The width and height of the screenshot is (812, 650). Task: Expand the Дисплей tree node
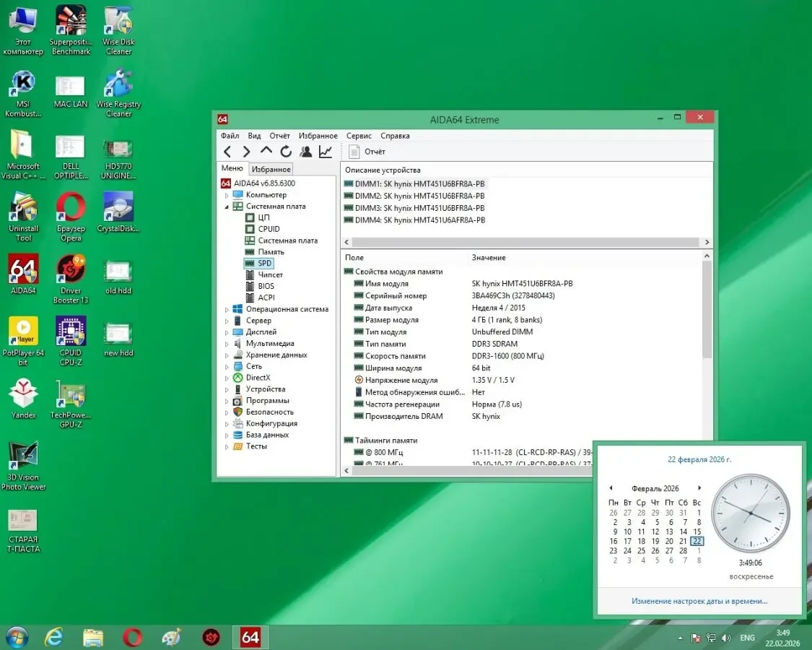pyautogui.click(x=227, y=332)
